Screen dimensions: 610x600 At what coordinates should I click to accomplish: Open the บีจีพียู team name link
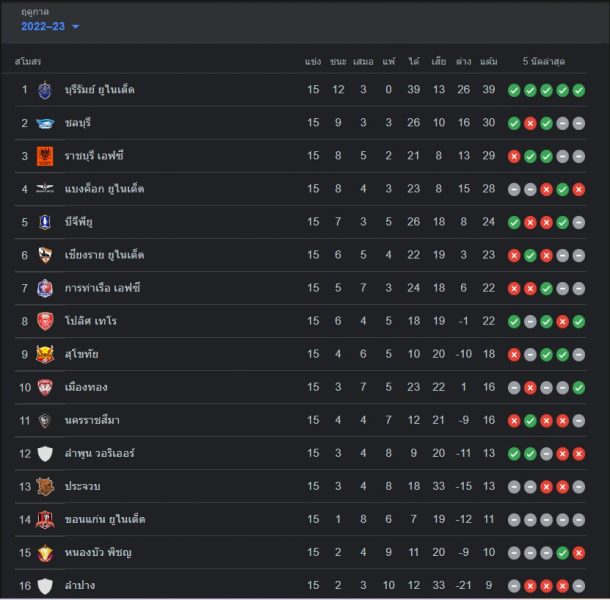[x=79, y=222]
